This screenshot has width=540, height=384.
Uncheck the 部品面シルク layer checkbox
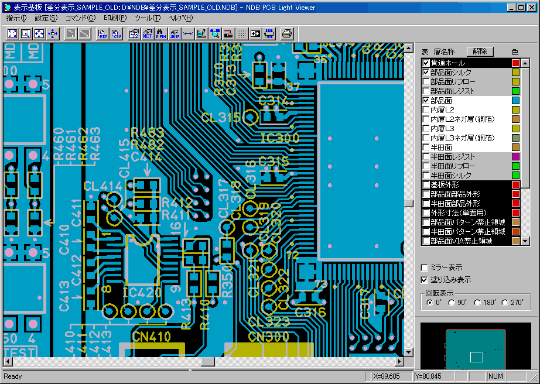tap(426, 72)
